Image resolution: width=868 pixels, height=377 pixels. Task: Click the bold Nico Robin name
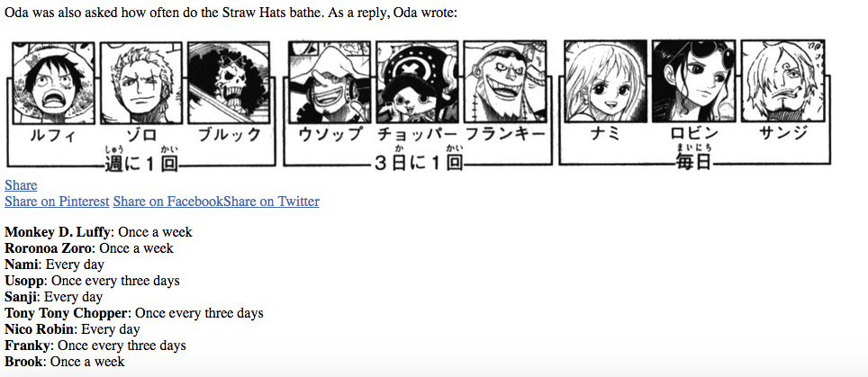[40, 329]
